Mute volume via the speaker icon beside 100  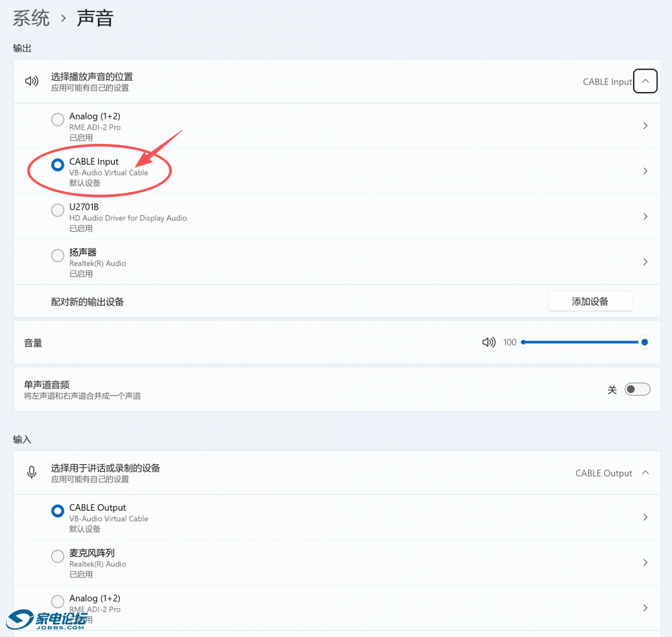[489, 342]
